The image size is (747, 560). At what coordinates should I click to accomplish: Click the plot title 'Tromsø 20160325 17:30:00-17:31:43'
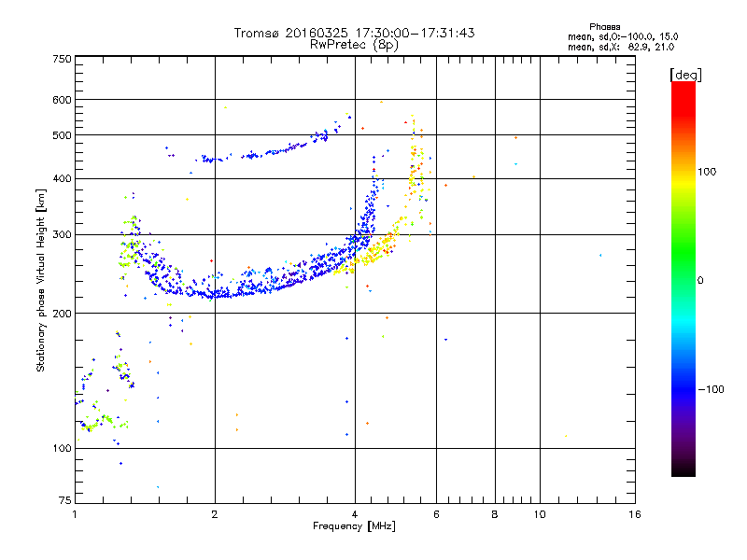pos(354,33)
